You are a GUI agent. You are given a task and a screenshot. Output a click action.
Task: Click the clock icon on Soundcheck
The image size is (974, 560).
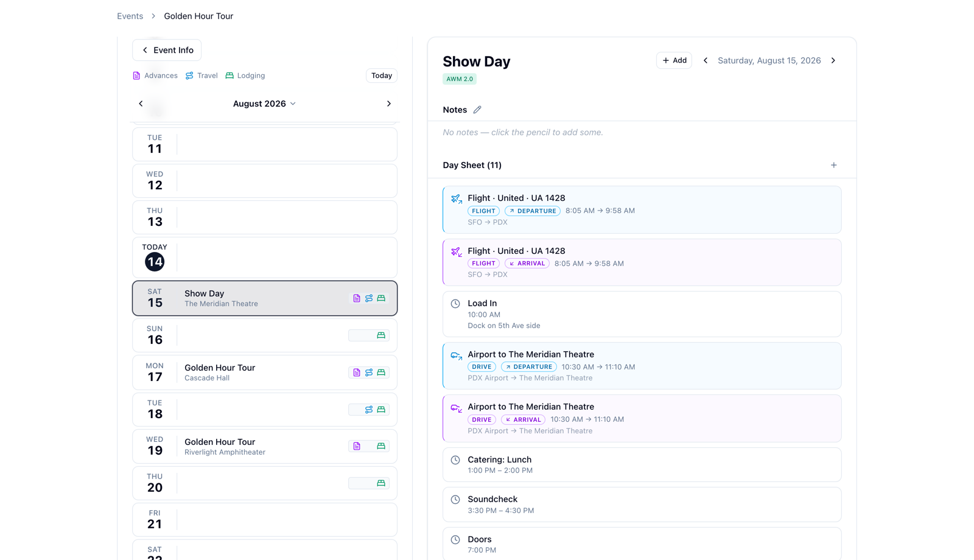[x=455, y=500]
